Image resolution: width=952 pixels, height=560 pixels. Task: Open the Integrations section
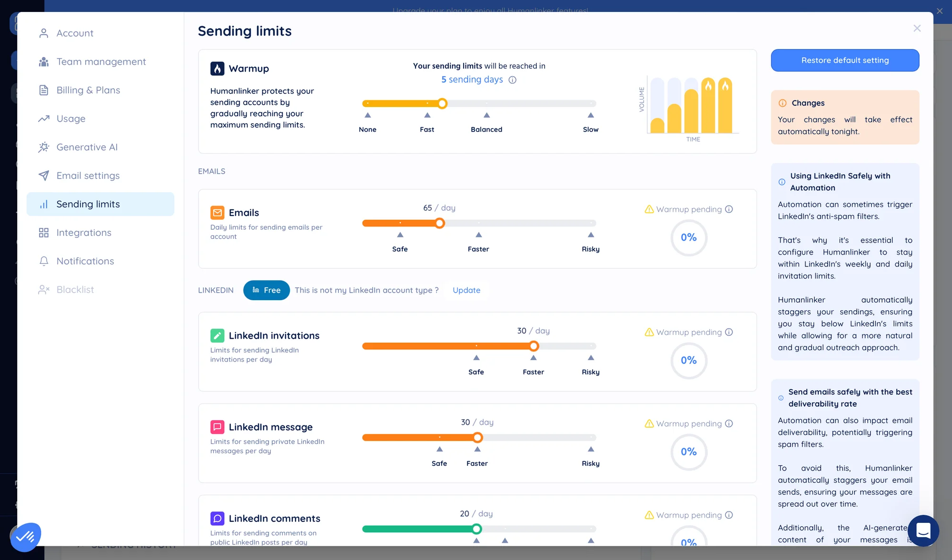[x=100, y=233]
